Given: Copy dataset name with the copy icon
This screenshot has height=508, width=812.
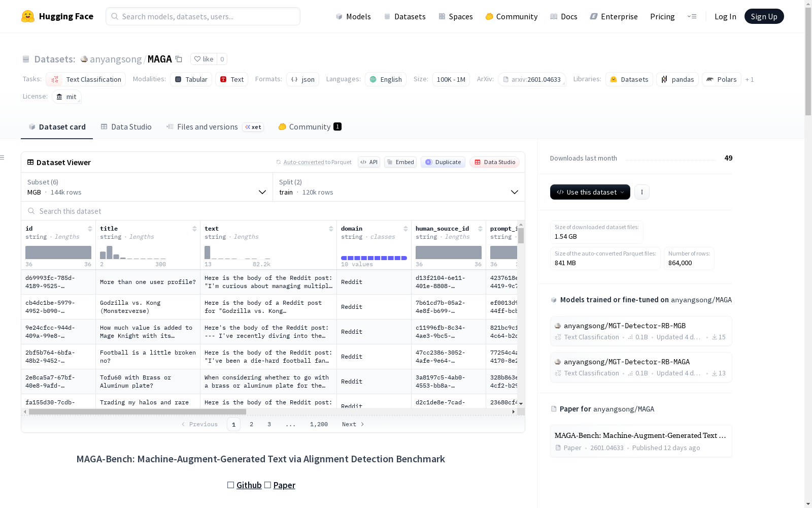Looking at the screenshot, I should (179, 59).
